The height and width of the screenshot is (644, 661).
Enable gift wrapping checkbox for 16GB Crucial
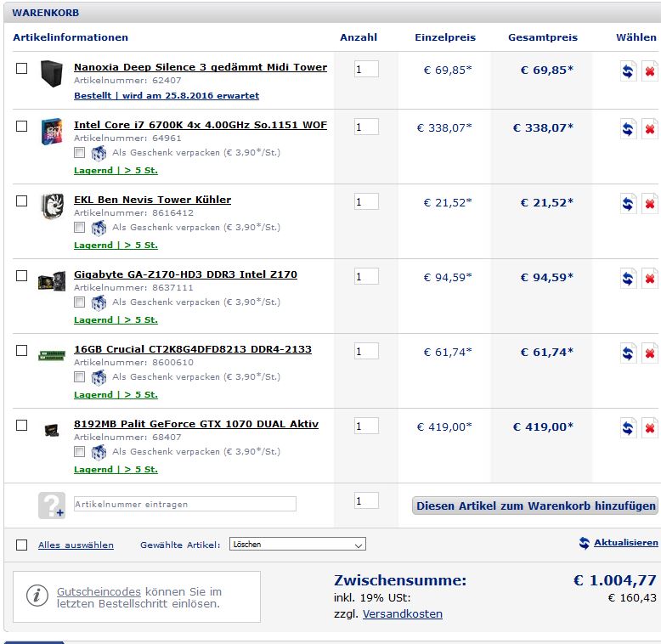(x=79, y=376)
